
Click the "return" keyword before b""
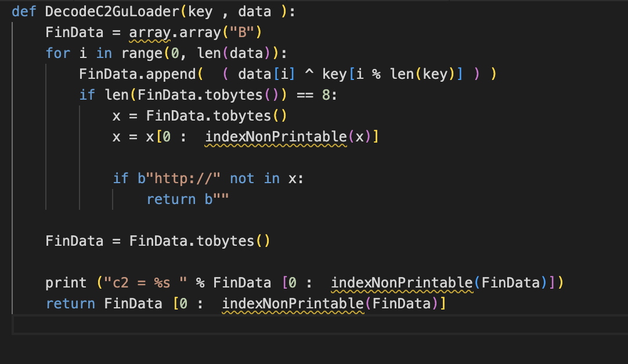coord(171,199)
